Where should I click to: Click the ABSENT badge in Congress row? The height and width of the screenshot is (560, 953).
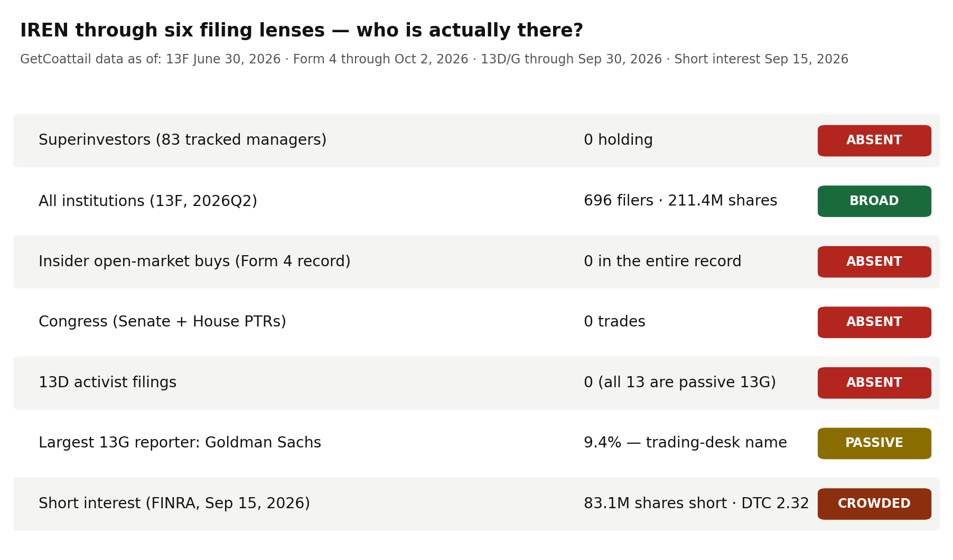[x=874, y=322]
